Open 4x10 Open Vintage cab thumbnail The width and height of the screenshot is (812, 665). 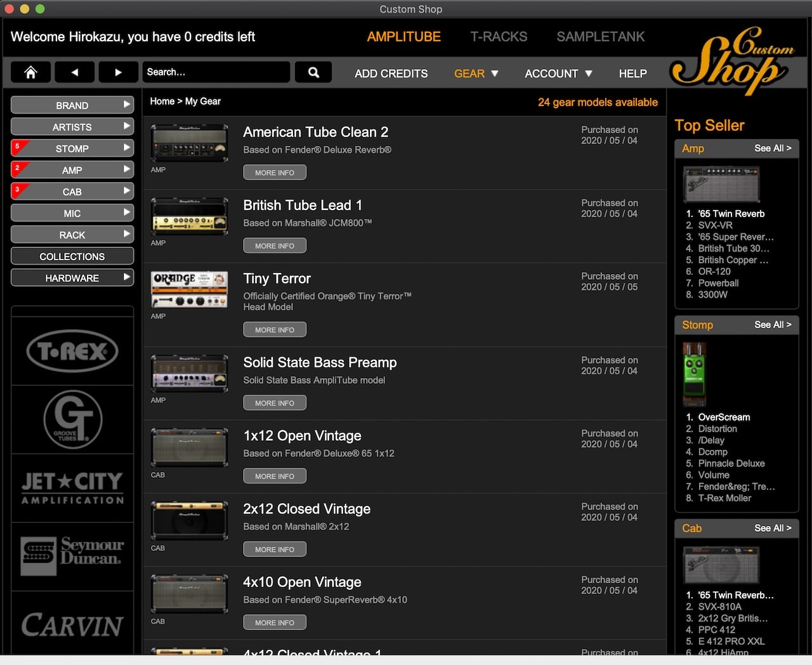pos(190,594)
